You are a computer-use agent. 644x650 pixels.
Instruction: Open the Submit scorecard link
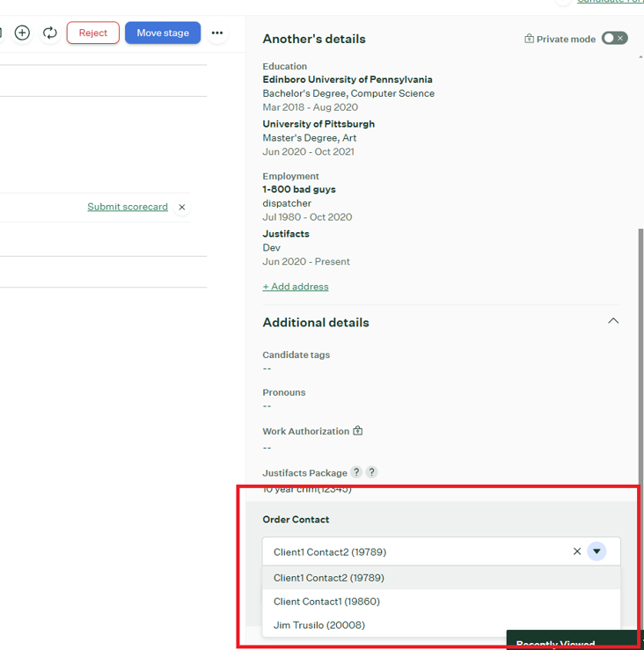click(128, 207)
